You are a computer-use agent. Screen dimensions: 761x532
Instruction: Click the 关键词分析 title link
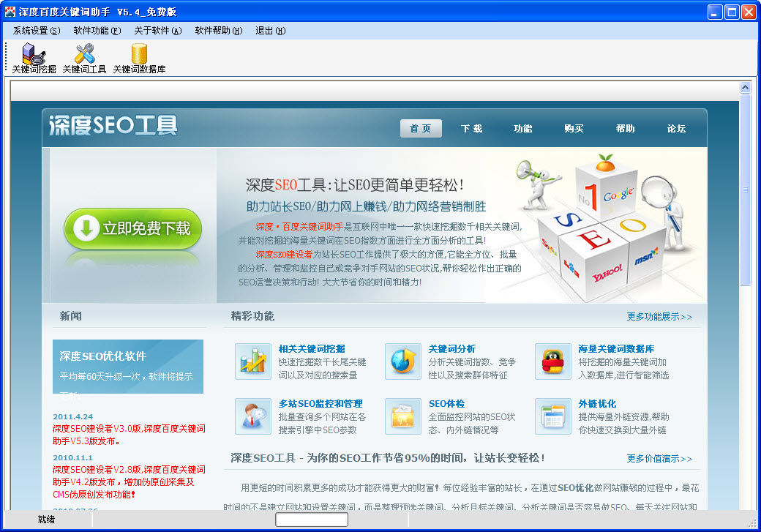point(452,349)
